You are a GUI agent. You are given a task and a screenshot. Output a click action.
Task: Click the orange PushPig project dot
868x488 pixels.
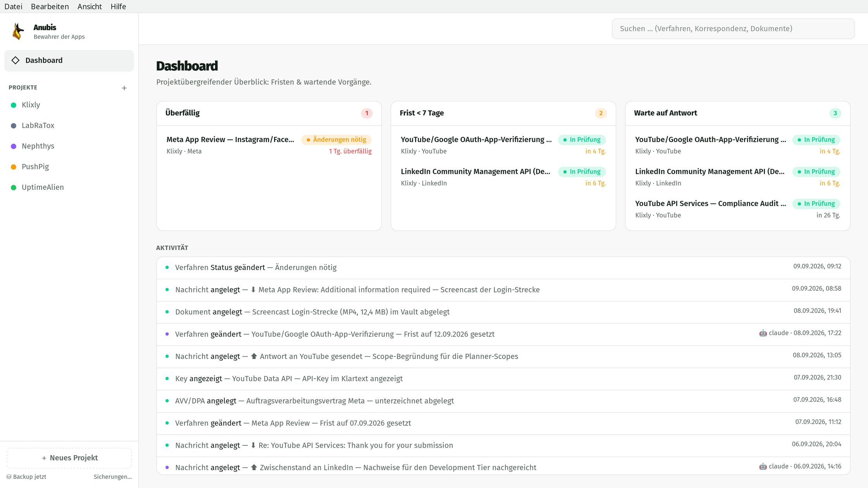click(x=14, y=167)
